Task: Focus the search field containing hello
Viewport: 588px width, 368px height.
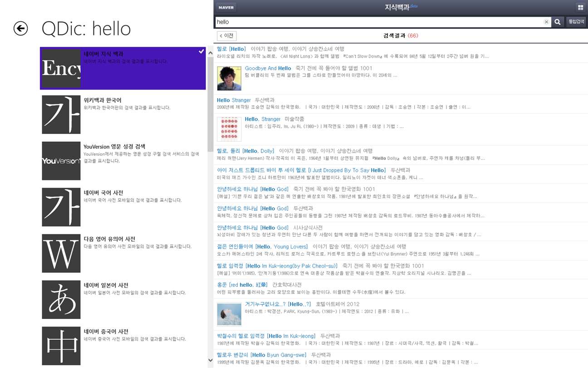Action: click(x=379, y=22)
